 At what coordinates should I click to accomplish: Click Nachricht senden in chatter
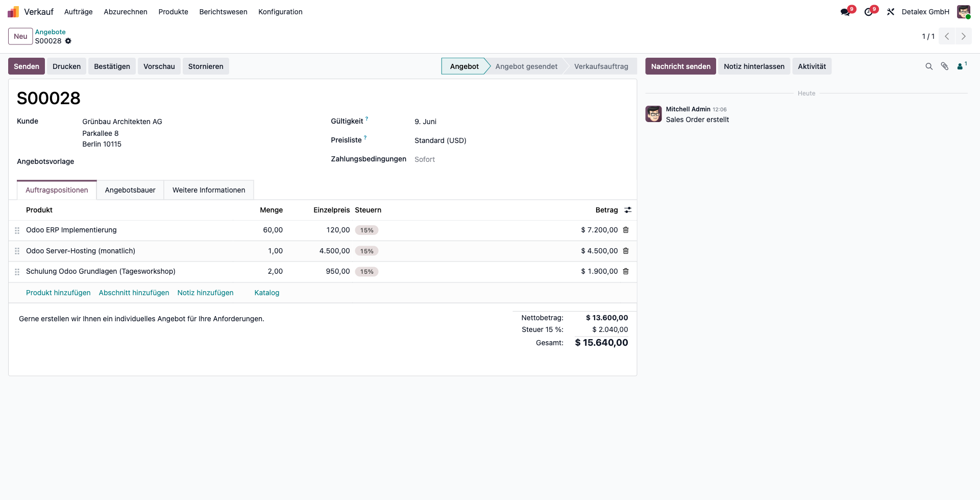680,66
